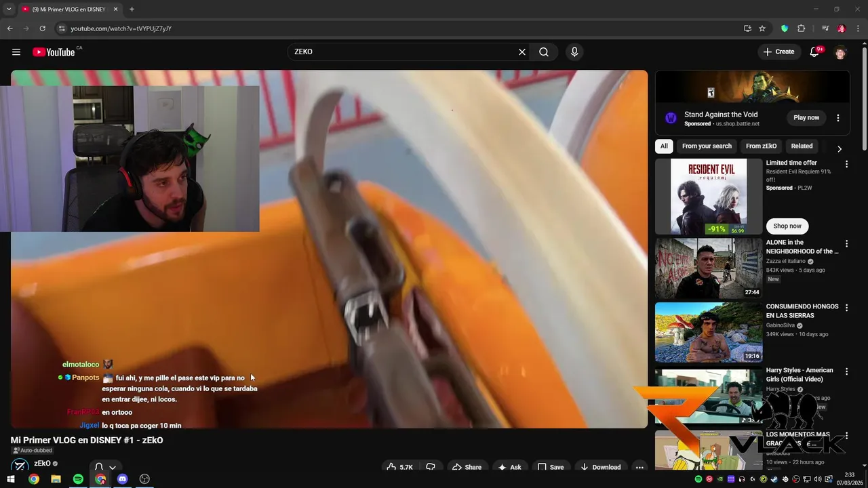This screenshot has height=488, width=868.
Task: Go to YouTube home via logo
Action: [x=54, y=52]
